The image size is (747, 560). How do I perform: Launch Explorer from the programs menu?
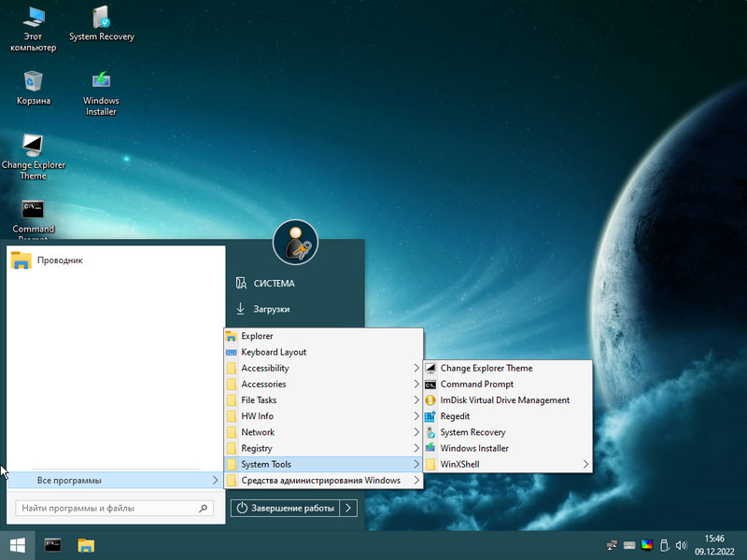(x=323, y=336)
